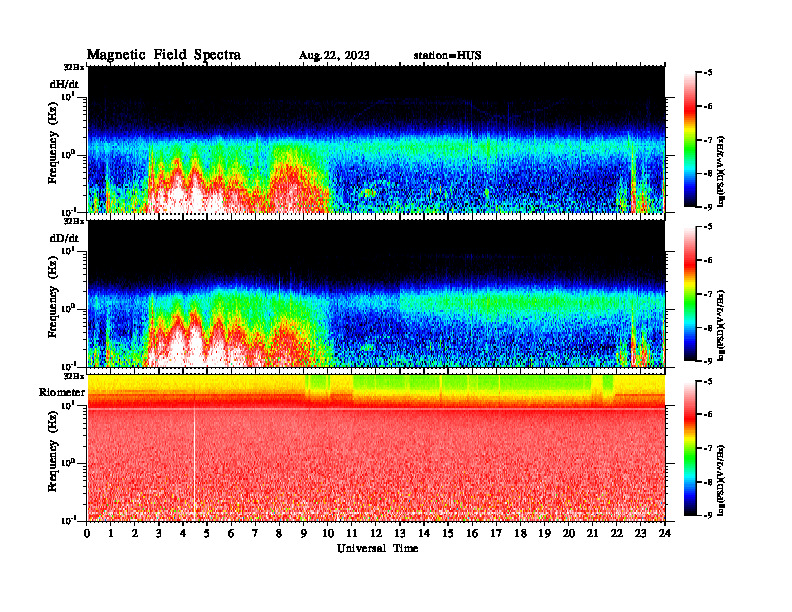Click the color scale bar beside dD/dt panel

coord(689,294)
